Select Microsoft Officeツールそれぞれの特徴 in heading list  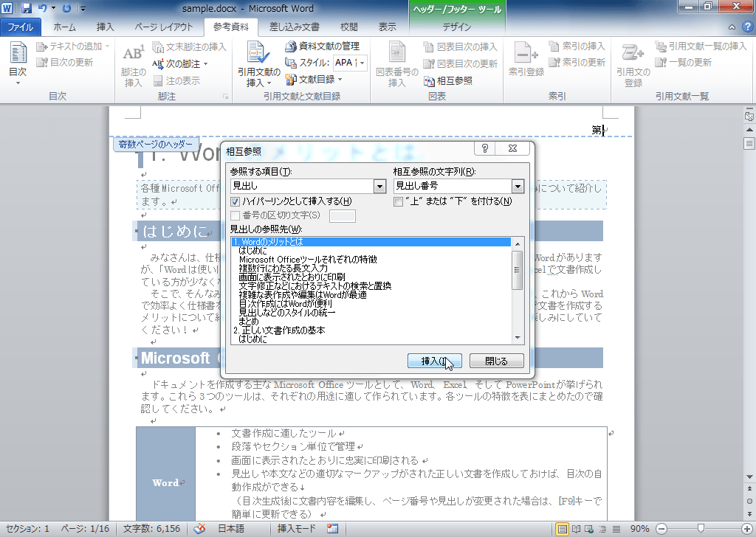(308, 260)
